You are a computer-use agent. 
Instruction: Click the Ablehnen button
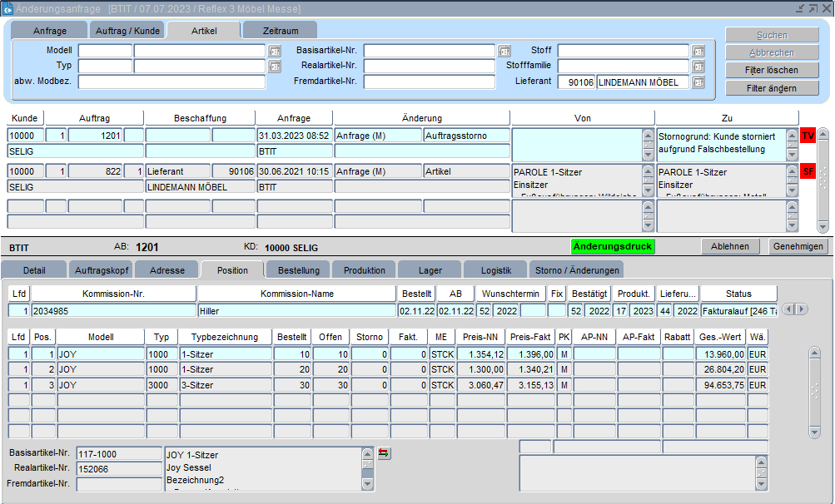(731, 246)
